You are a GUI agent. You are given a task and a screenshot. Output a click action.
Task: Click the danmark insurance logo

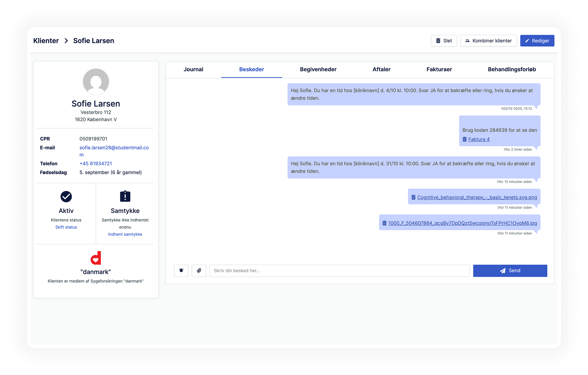(x=96, y=258)
